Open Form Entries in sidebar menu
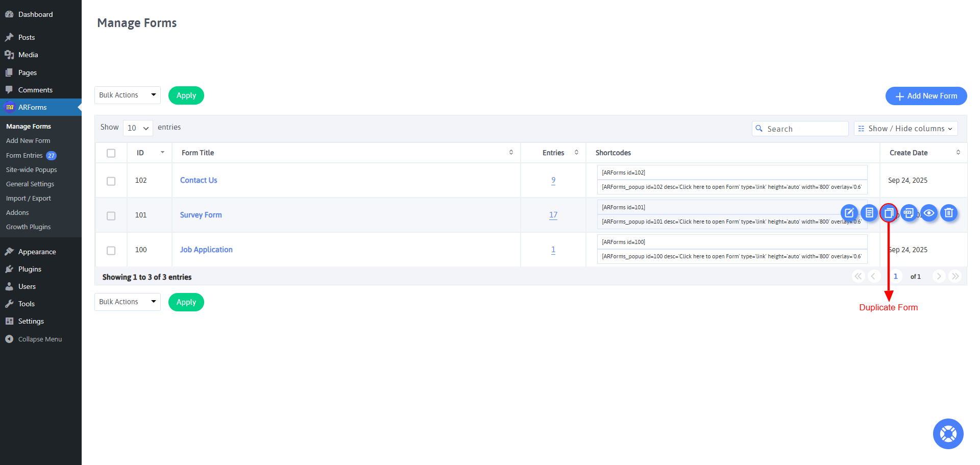980x465 pixels. click(24, 156)
